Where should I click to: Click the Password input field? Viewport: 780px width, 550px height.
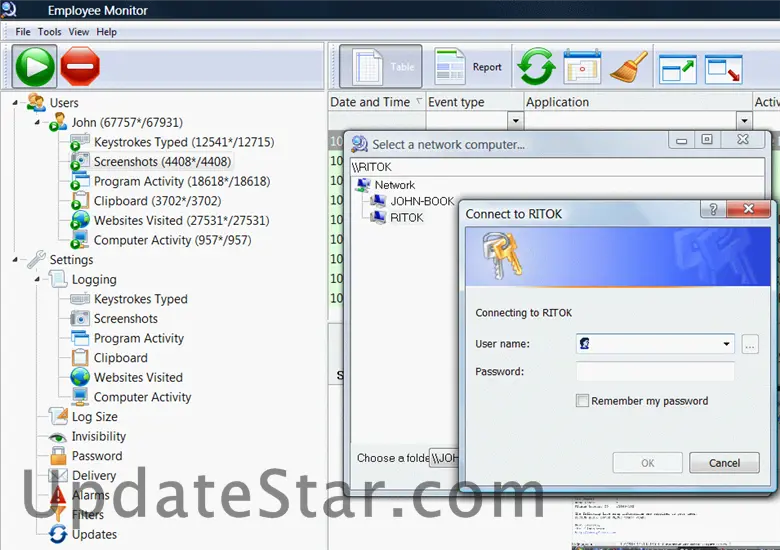655,372
